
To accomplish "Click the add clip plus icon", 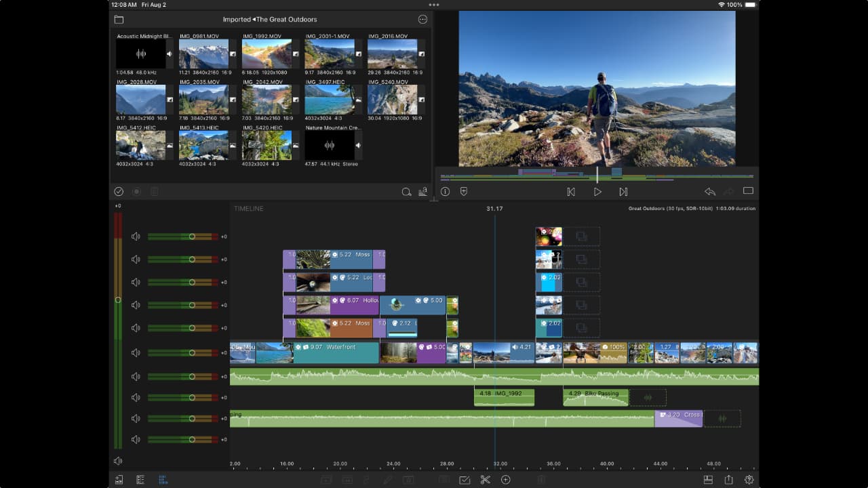I will click(505, 480).
